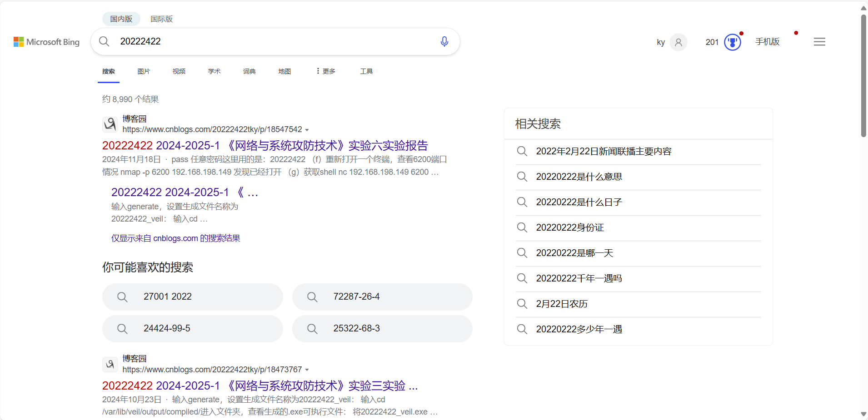Open 实验六实验报告 result title link
This screenshot has width=868, height=420.
coord(265,146)
